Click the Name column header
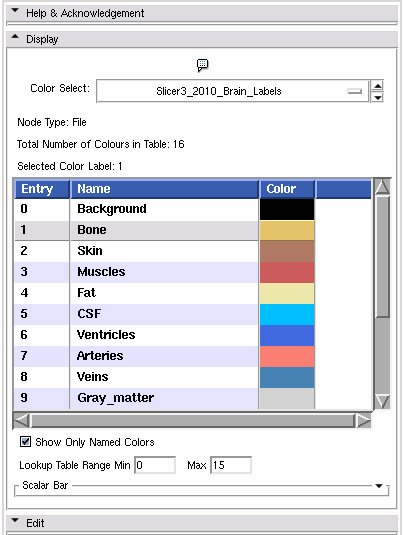The width and height of the screenshot is (404, 535). (164, 189)
